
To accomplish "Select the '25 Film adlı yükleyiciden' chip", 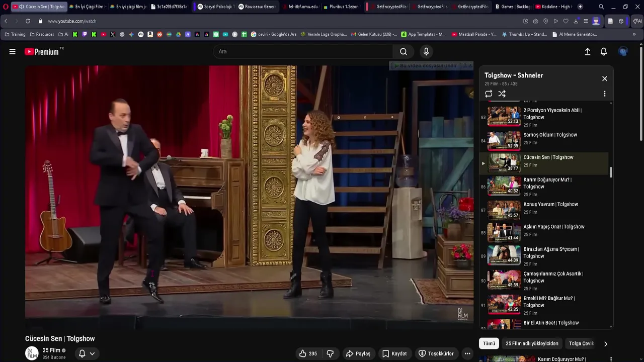I will click(x=532, y=343).
